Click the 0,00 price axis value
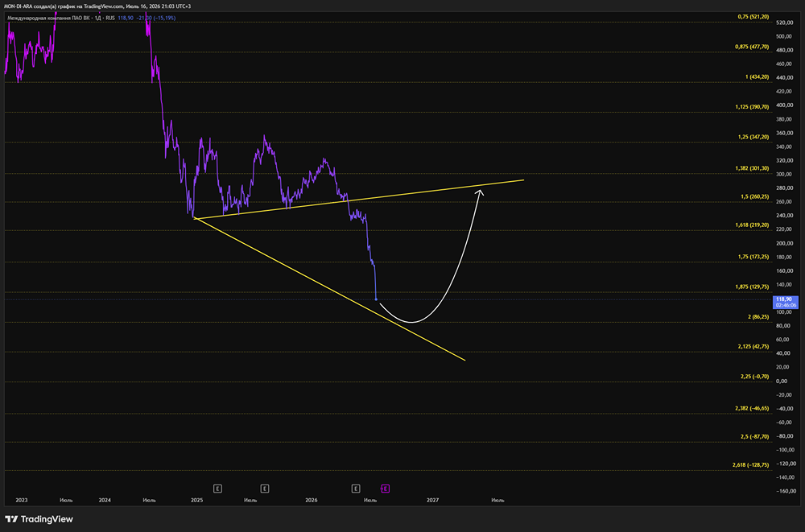The height and width of the screenshot is (532, 805). [x=782, y=381]
